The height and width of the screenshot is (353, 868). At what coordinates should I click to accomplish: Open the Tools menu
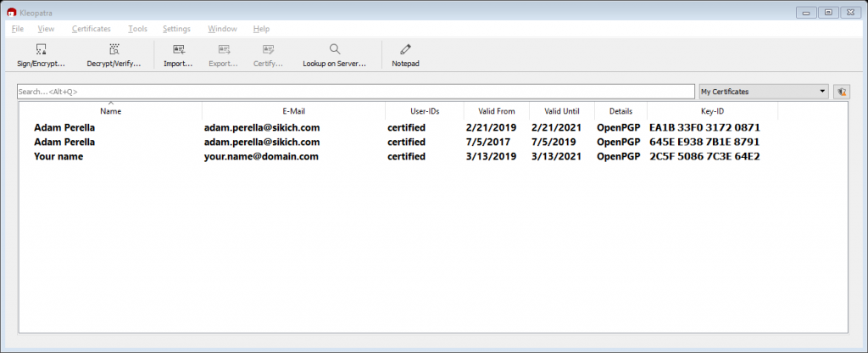(137, 29)
